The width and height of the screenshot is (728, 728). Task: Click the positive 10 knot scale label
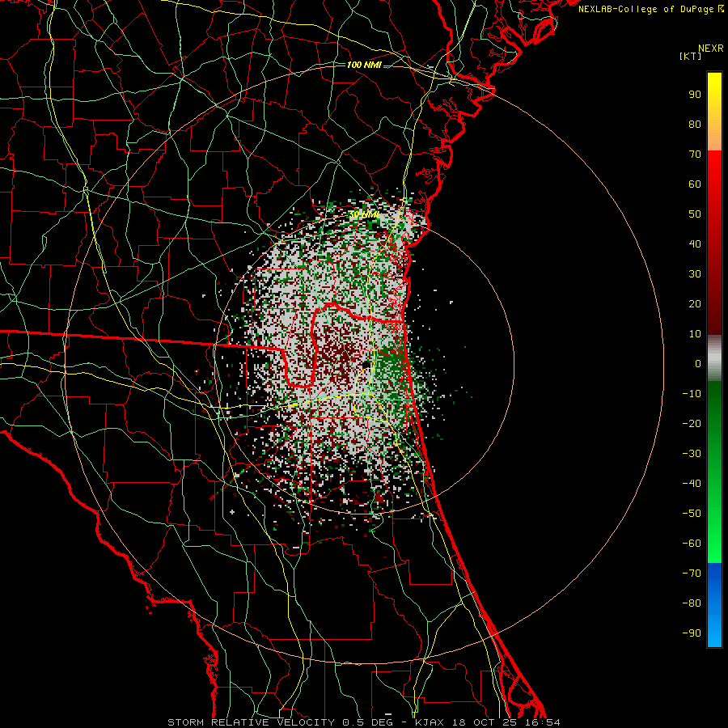(695, 334)
